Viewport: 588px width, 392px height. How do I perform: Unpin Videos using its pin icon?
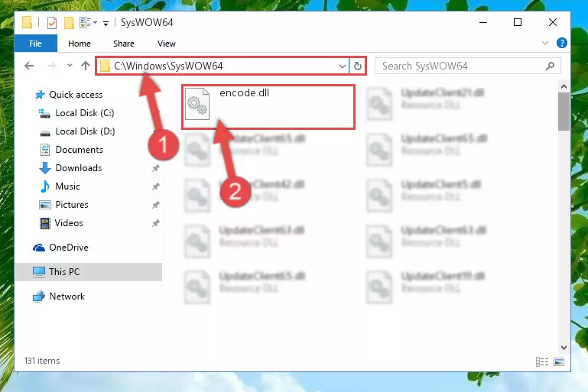(x=156, y=223)
